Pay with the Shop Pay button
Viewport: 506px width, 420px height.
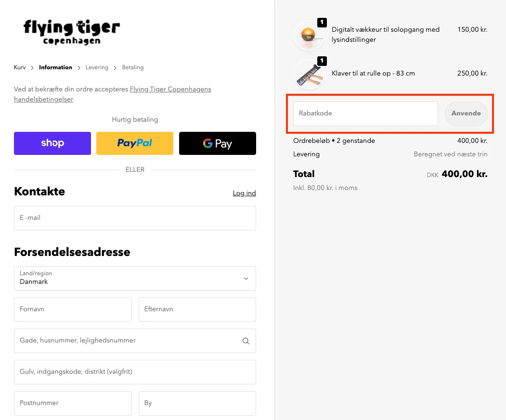pos(52,143)
